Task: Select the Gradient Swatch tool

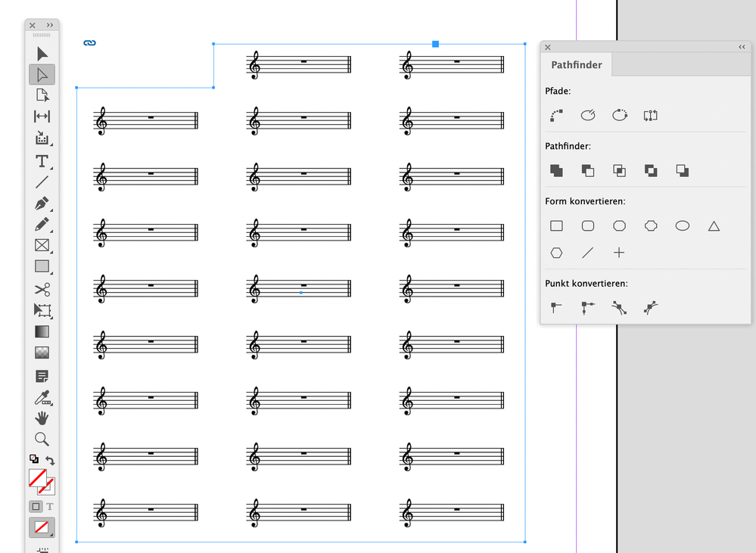Action: pyautogui.click(x=42, y=331)
